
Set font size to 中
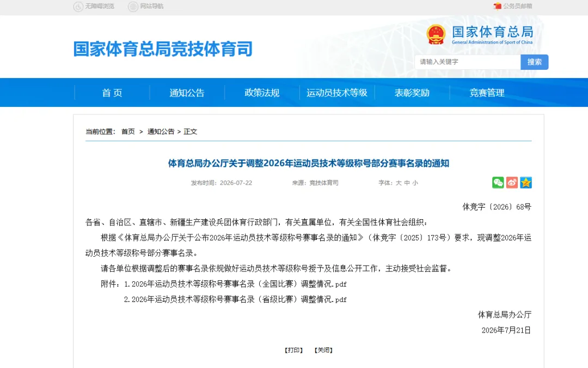407,183
